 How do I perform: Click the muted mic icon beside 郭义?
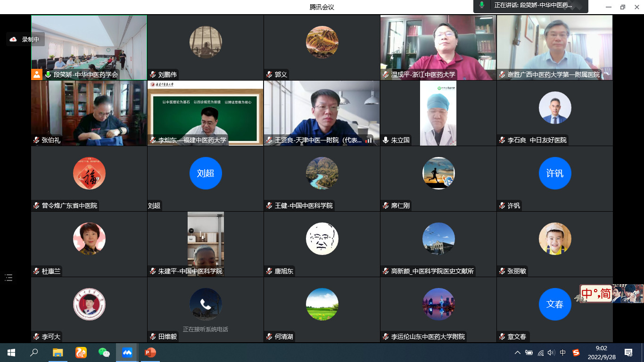(x=269, y=74)
